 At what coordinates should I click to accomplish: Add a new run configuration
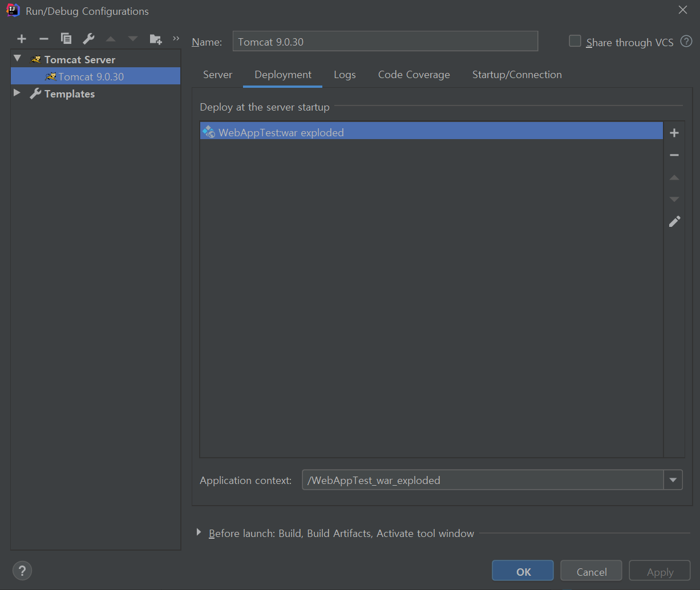(x=22, y=39)
